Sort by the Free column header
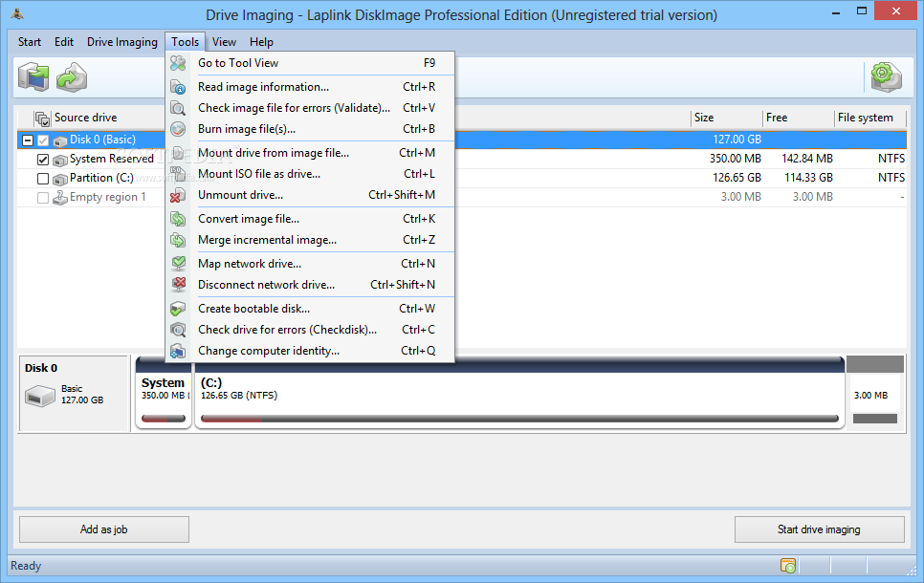 click(799, 118)
